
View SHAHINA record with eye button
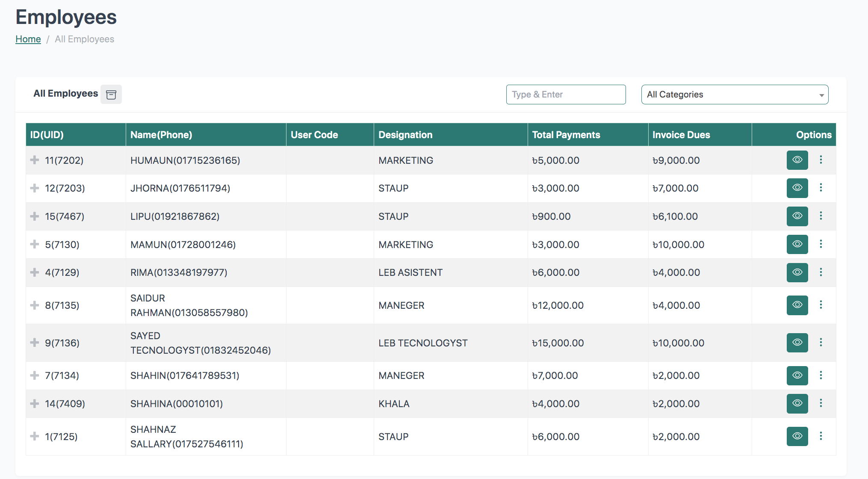point(797,403)
